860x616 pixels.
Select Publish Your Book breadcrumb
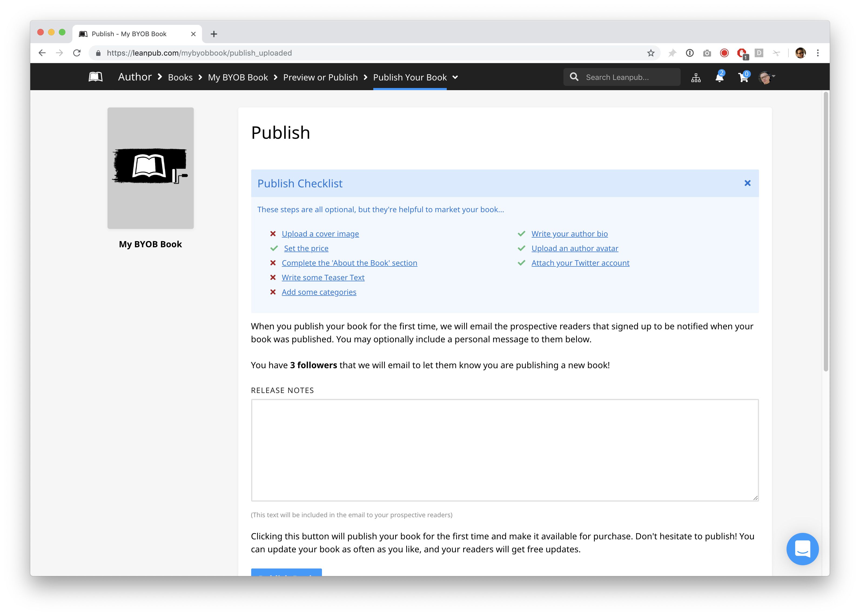(410, 77)
